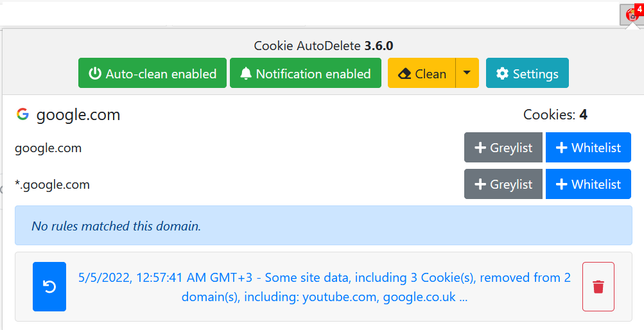Image resolution: width=644 pixels, height=330 pixels.
Task: Click the eraser icon on the Clean button
Action: [405, 74]
